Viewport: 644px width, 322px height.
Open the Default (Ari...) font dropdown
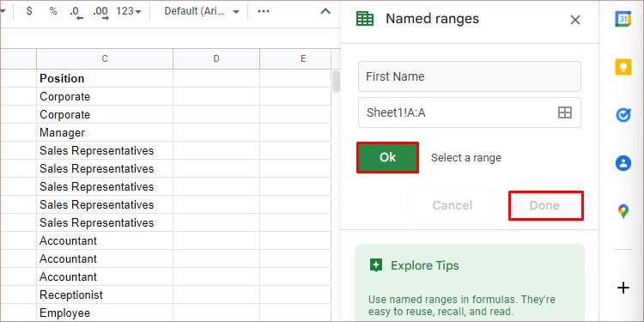(202, 11)
